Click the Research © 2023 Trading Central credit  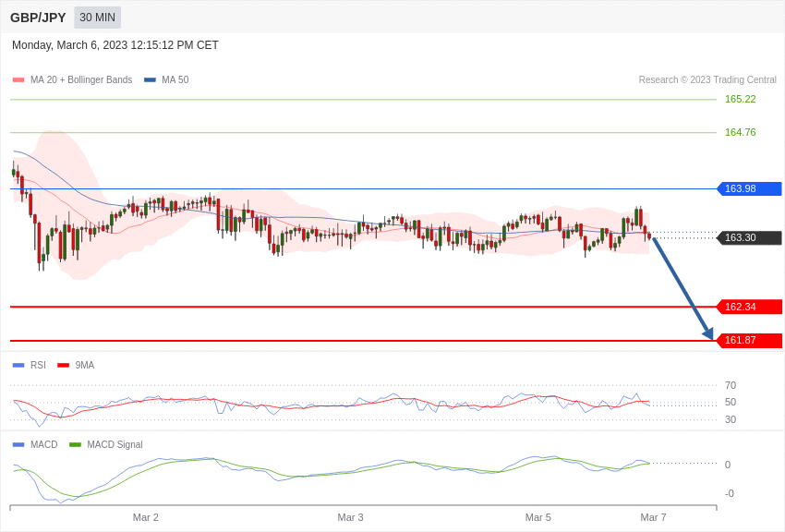[707, 79]
